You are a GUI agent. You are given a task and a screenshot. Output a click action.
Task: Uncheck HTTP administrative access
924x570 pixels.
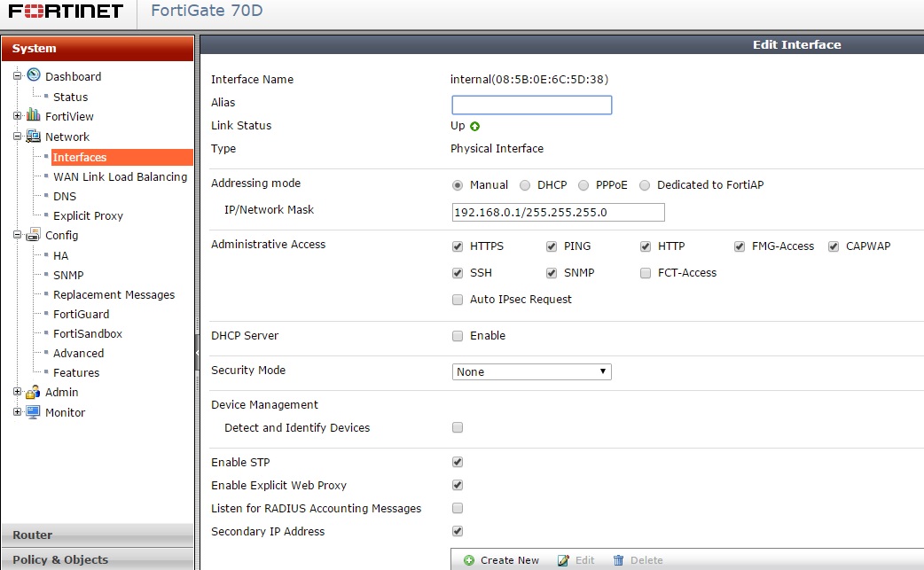tap(646, 246)
